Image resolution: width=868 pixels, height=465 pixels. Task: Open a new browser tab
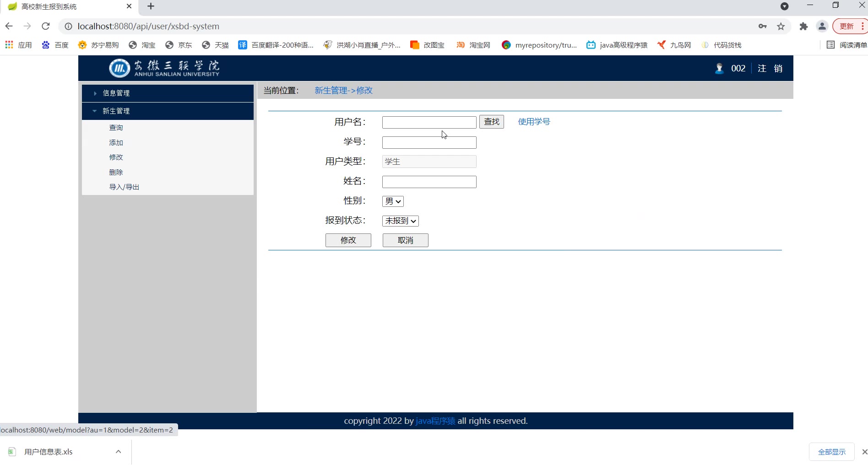[151, 6]
